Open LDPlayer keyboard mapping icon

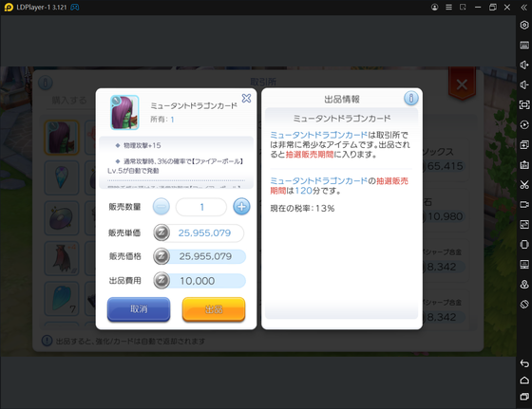pos(524,45)
